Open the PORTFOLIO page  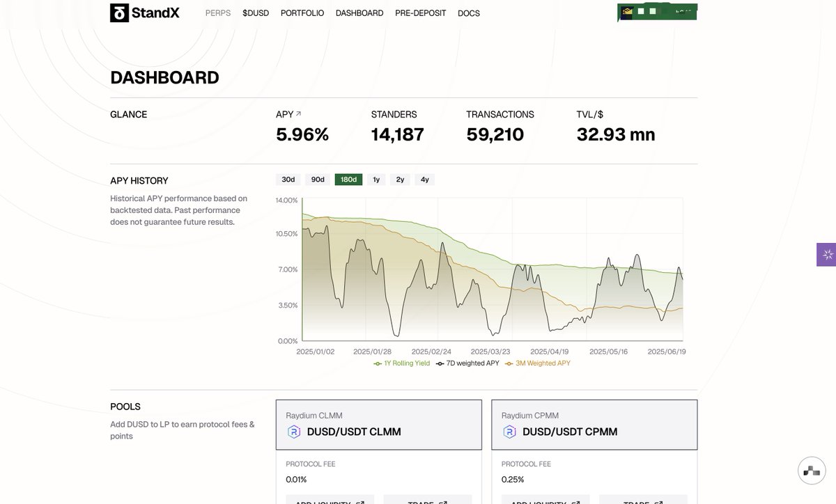(302, 13)
